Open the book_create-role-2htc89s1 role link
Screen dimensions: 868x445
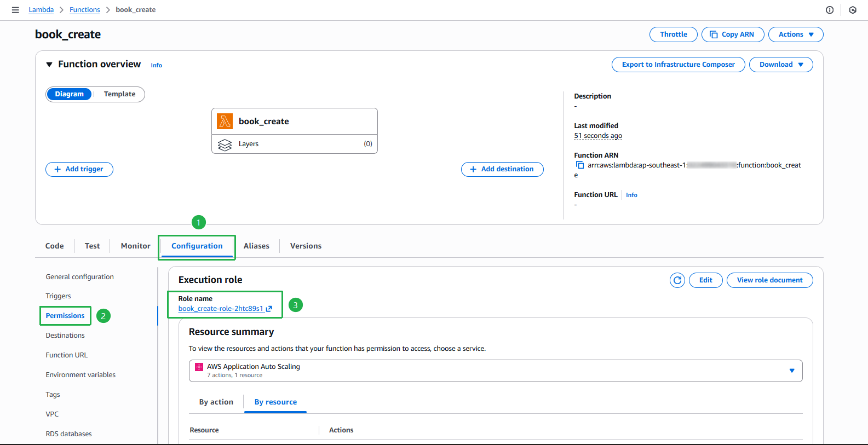tap(225, 309)
